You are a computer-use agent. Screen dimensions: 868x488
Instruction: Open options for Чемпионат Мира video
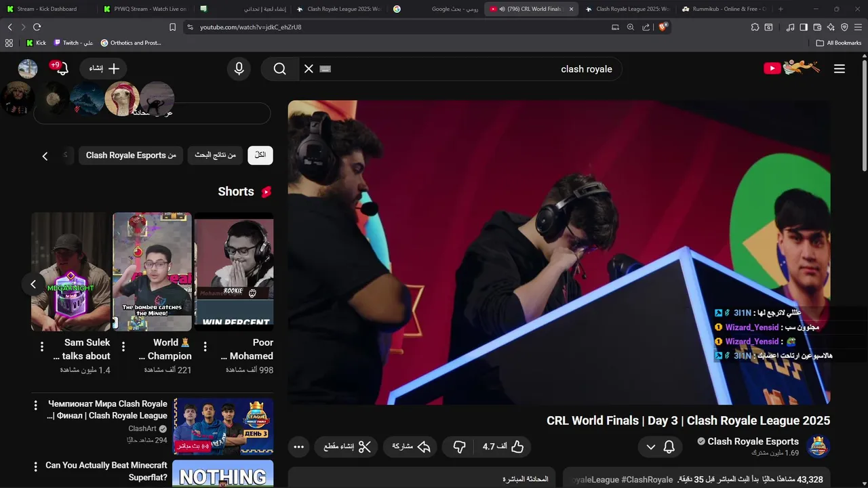coord(36,405)
